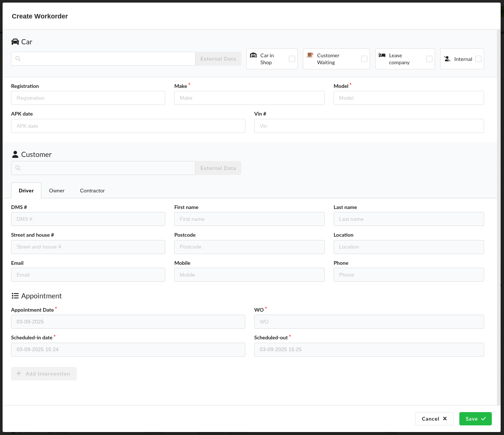Click the car icon beside Car heading

point(15,42)
